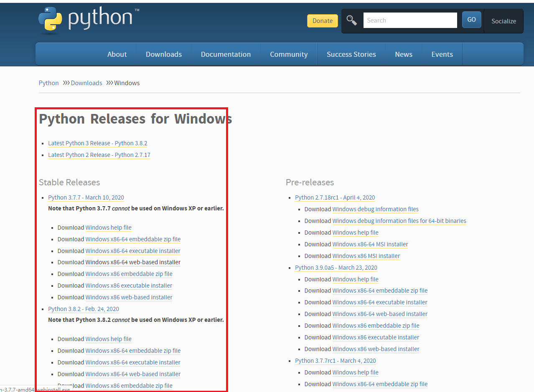This screenshot has width=534, height=392.
Task: Click the 'Stable Releases' heading
Action: (x=69, y=182)
